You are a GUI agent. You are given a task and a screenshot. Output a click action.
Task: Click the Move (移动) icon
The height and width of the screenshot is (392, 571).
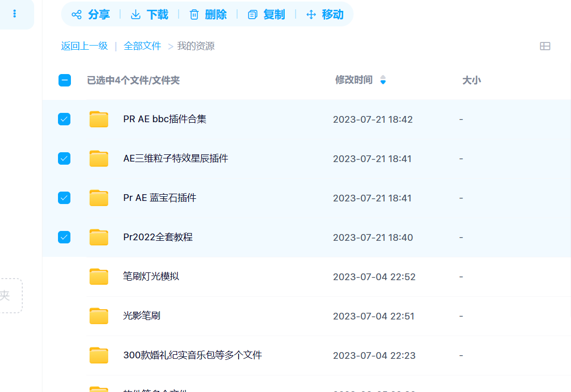pyautogui.click(x=311, y=14)
